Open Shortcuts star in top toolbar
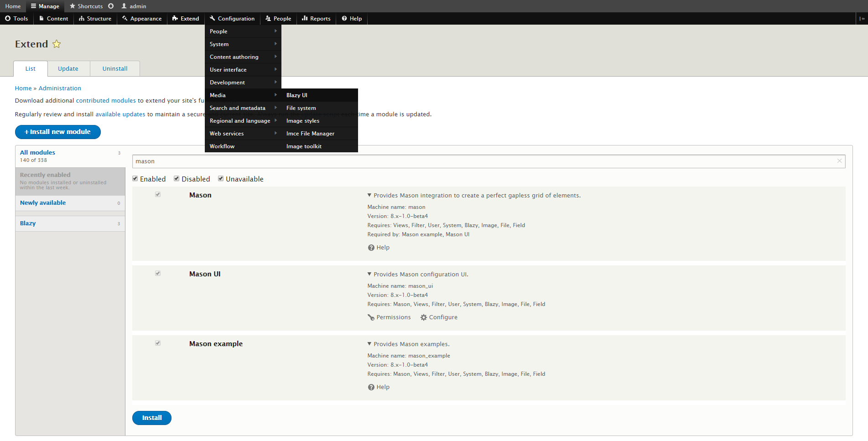The image size is (868, 441). 73,6
